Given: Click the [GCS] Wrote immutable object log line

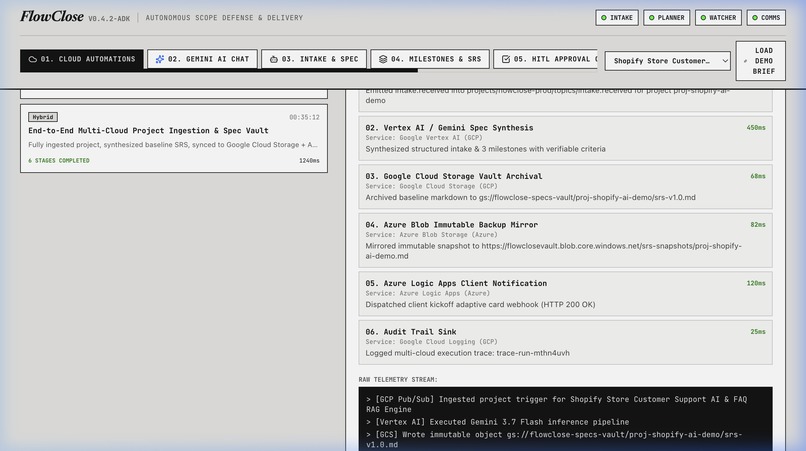Looking at the screenshot, I should 554,440.
